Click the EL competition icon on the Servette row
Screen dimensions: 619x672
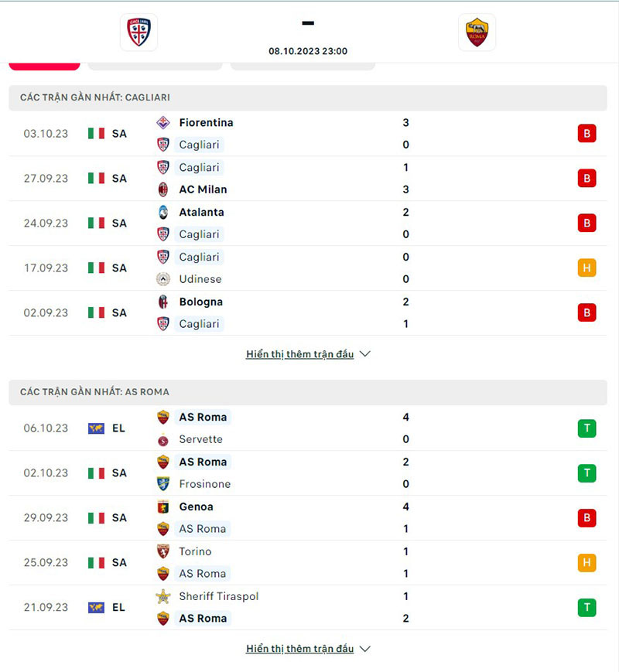pyautogui.click(x=97, y=428)
